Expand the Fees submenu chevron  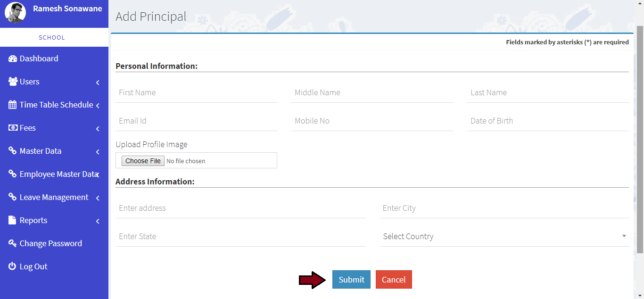point(98,129)
